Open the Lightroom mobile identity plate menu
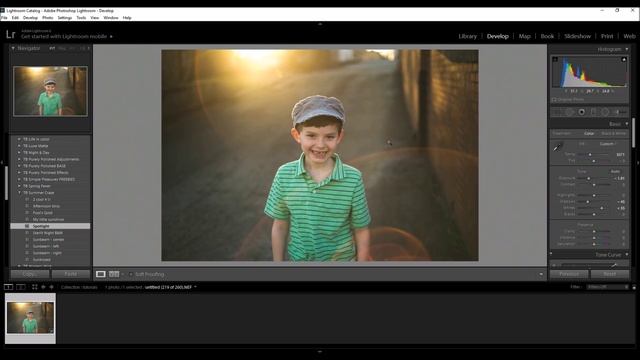Image resolution: width=640 pixels, height=360 pixels. click(111, 37)
